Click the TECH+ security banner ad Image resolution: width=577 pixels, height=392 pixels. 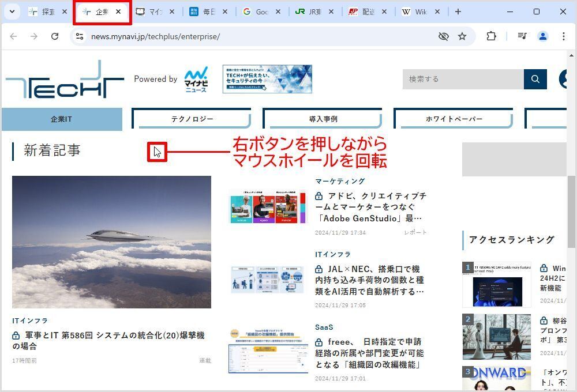[268, 79]
